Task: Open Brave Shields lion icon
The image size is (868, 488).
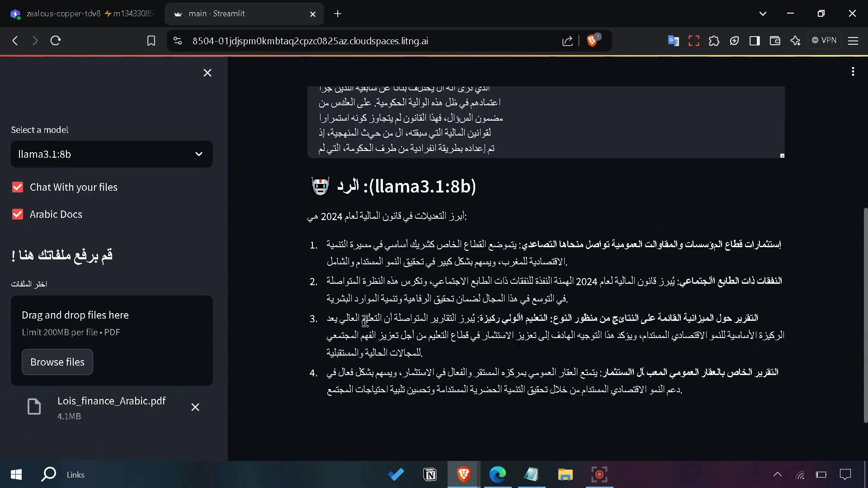Action: click(592, 41)
